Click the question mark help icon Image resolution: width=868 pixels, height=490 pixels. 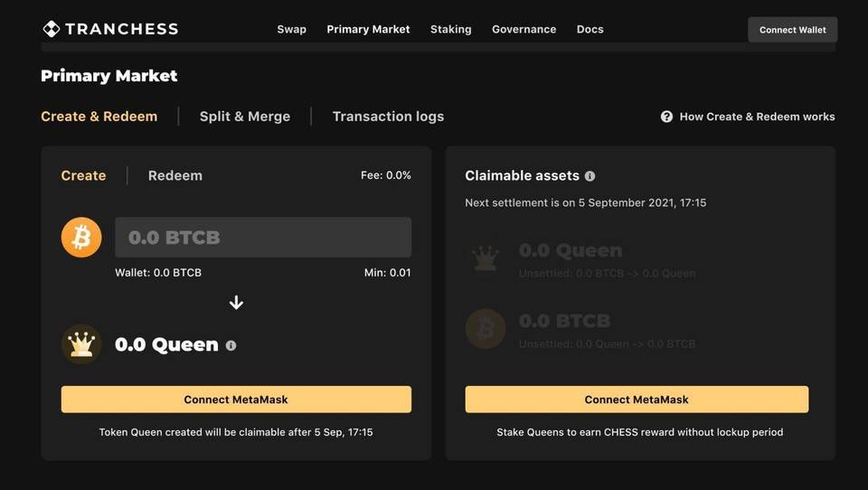pos(666,117)
